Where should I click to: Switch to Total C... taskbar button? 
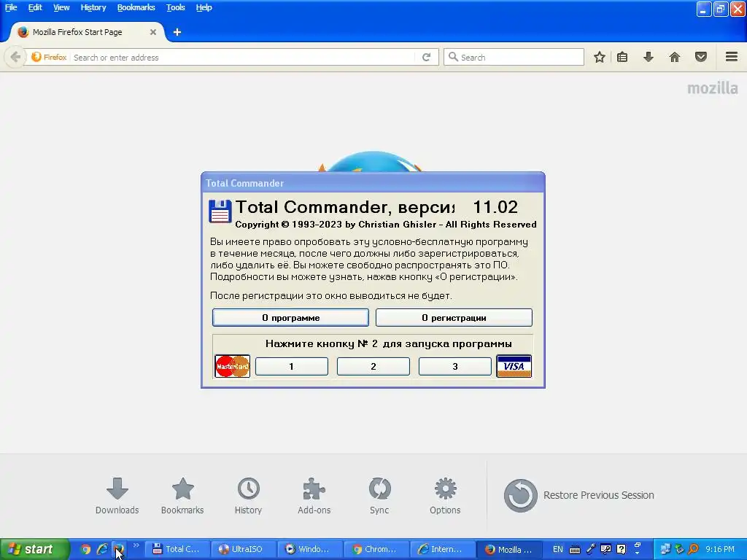[176, 549]
